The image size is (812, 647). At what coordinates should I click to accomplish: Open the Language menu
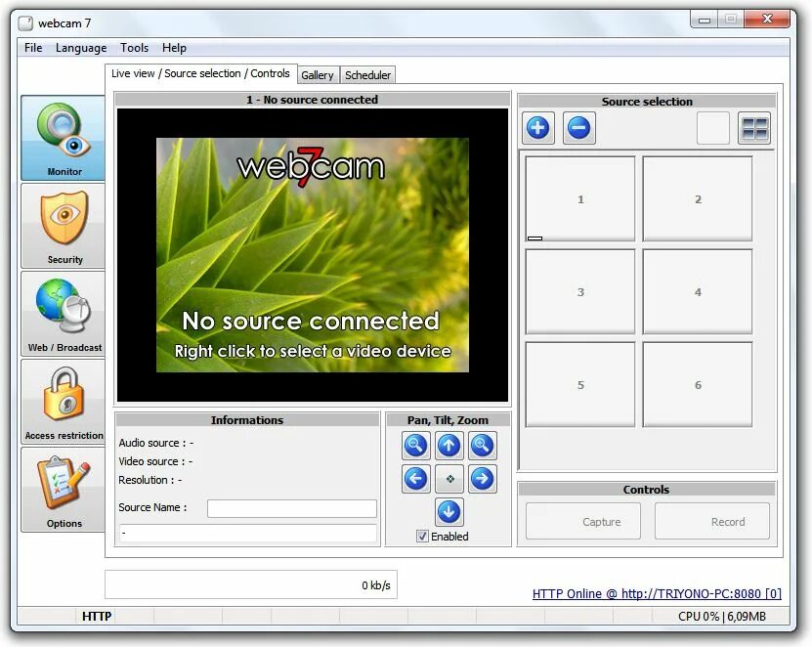click(81, 48)
